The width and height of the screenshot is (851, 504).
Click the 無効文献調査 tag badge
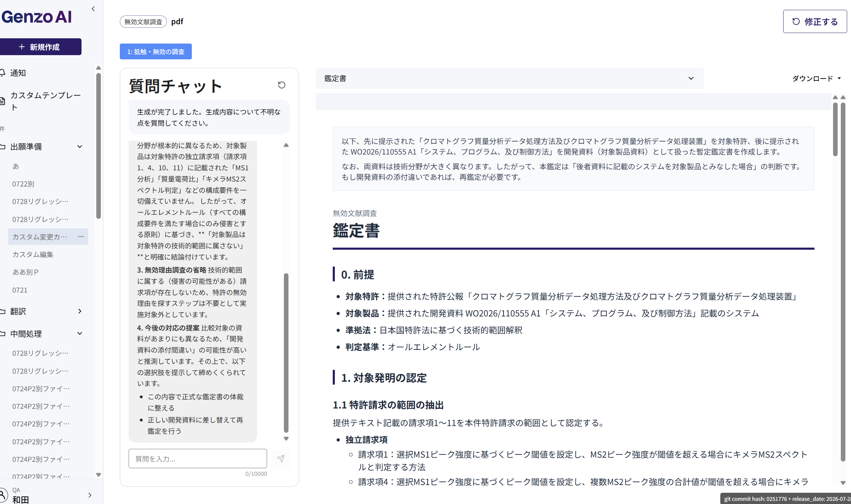click(143, 22)
